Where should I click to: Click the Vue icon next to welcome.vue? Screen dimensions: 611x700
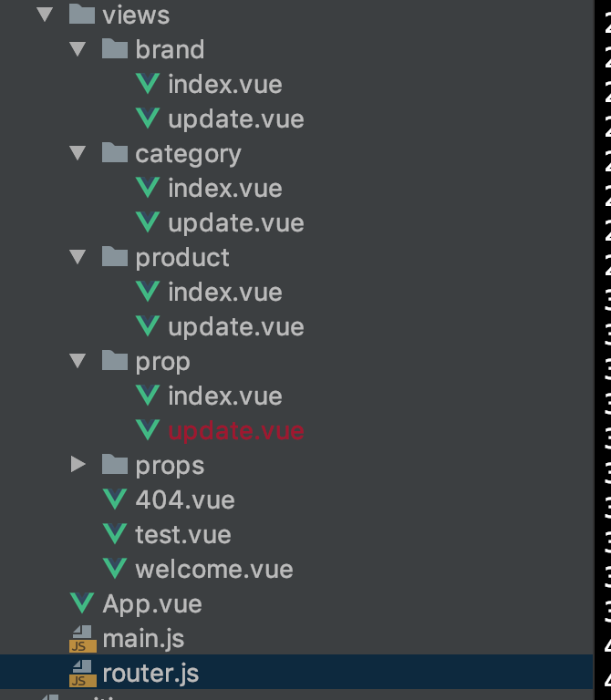point(115,569)
